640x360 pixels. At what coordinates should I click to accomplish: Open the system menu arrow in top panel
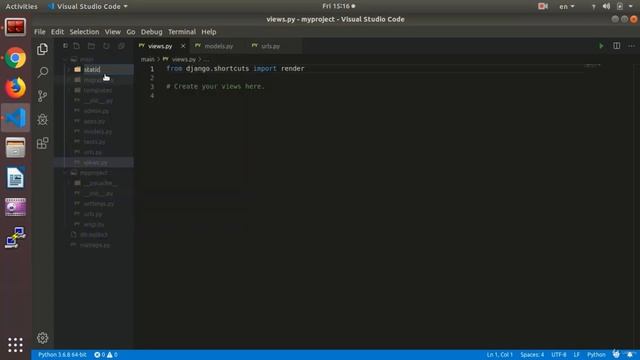tap(631, 6)
